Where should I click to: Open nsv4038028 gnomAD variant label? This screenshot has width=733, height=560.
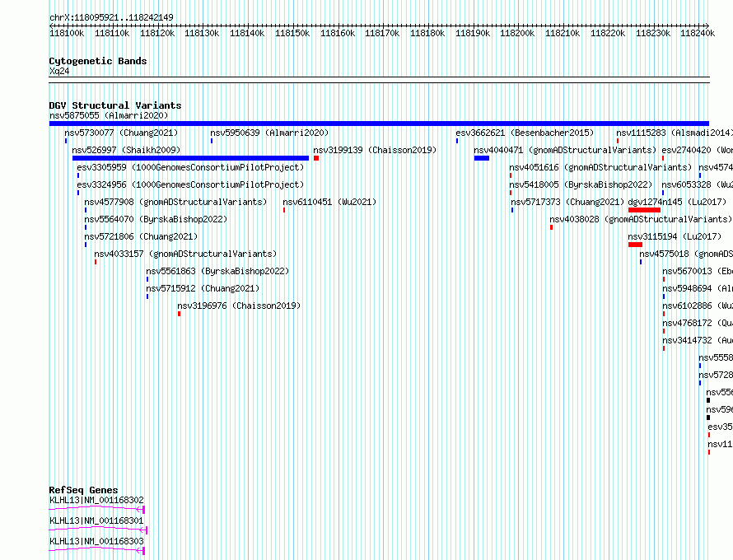(x=641, y=219)
